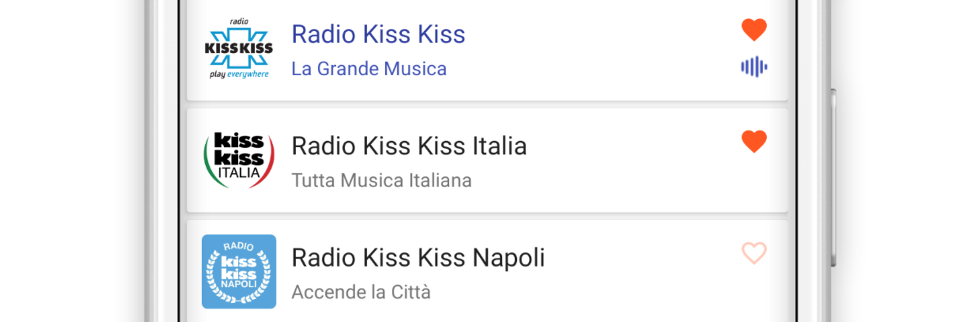Click the Accende la Città subtitle
980x322 pixels.
tap(361, 292)
